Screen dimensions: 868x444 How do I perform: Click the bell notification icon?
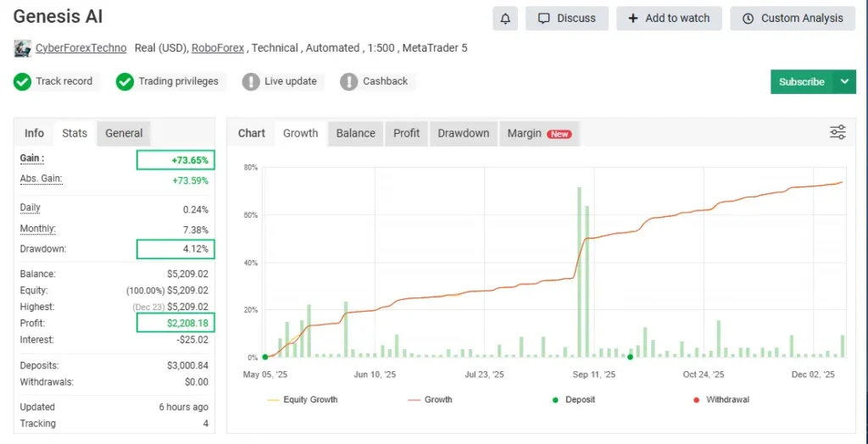pyautogui.click(x=506, y=19)
